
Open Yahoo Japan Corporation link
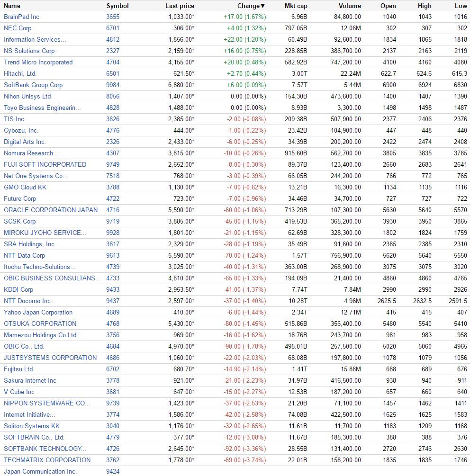(38, 313)
